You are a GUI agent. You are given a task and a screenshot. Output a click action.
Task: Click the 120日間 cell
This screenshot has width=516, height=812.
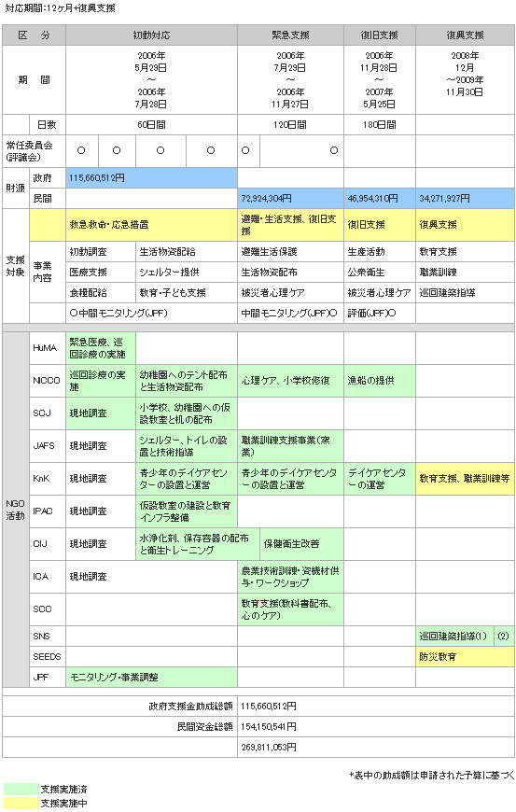pos(290,125)
